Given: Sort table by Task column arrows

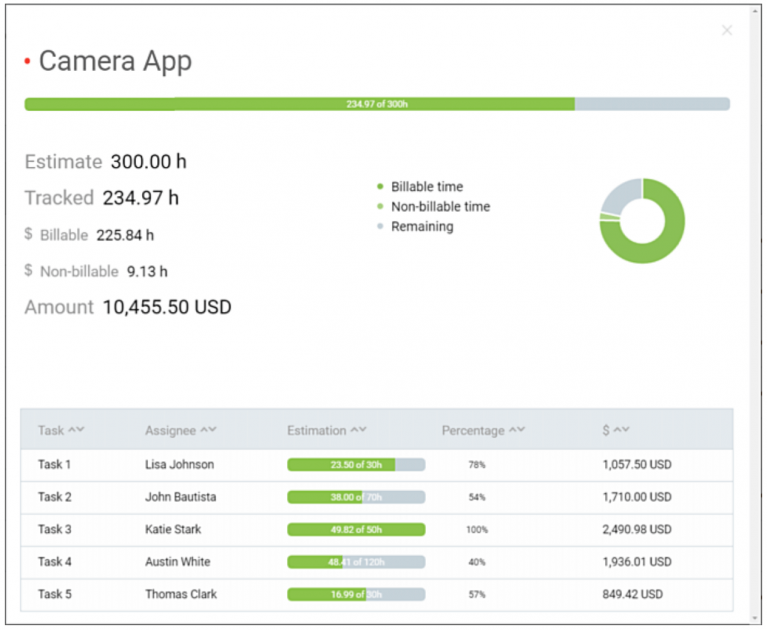Looking at the screenshot, I should tap(76, 430).
